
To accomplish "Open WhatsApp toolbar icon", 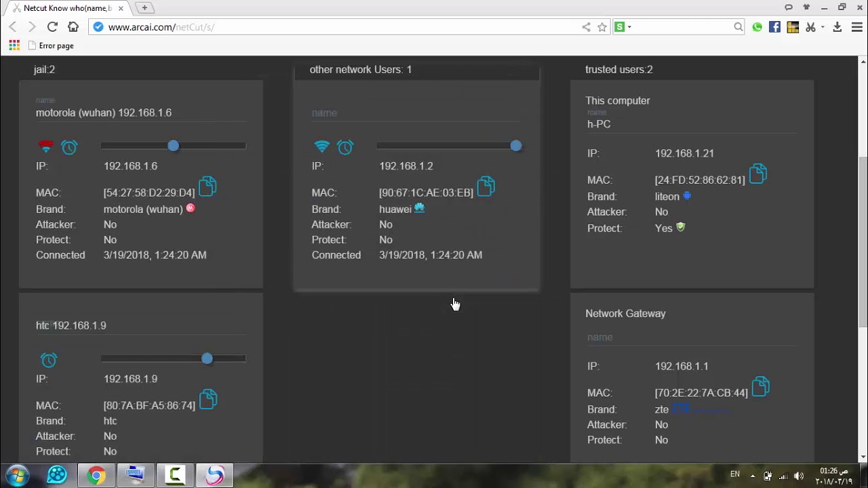I will 757,27.
